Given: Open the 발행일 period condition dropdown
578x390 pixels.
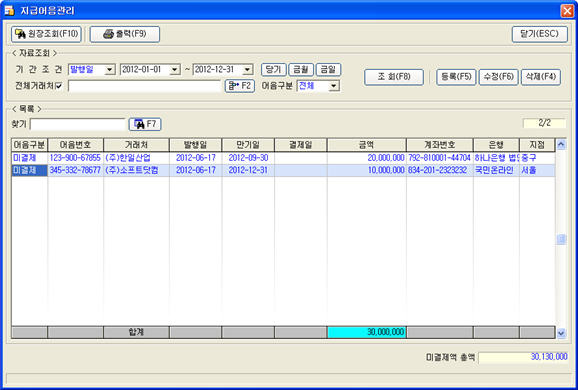Looking at the screenshot, I should [x=109, y=70].
